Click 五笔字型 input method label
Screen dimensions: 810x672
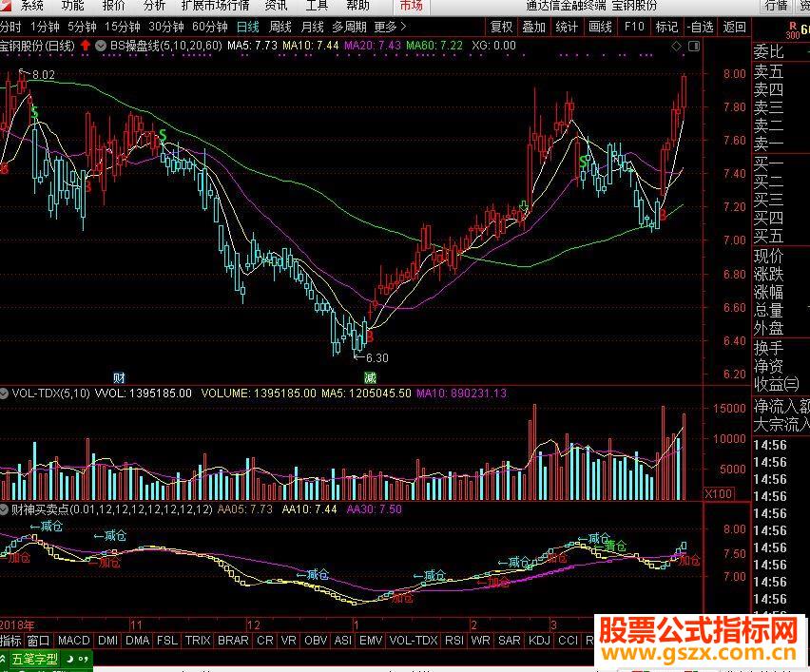pyautogui.click(x=34, y=659)
